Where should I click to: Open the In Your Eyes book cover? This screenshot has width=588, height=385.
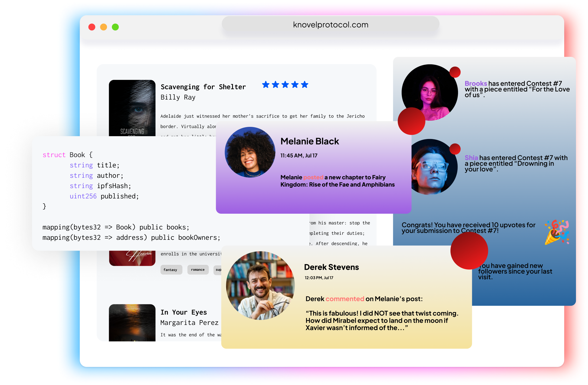(132, 322)
